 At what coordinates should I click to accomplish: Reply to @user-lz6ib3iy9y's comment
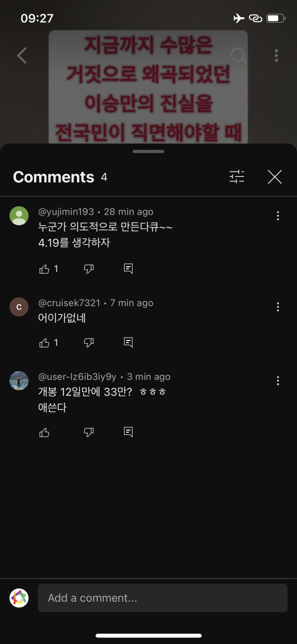click(x=128, y=432)
